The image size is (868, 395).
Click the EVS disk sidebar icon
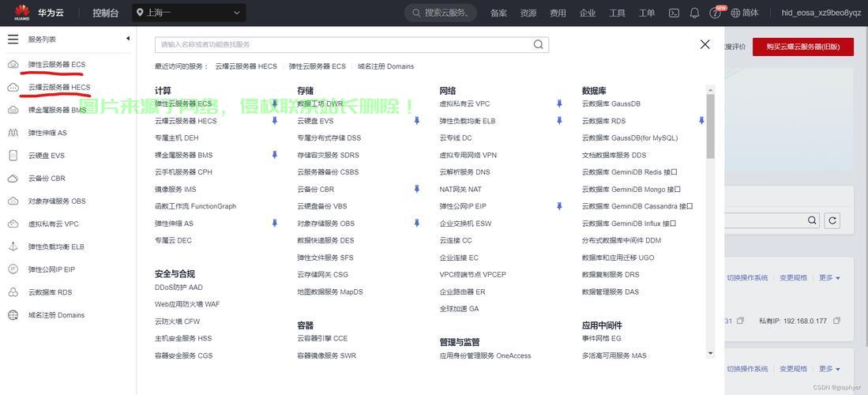pyautogui.click(x=13, y=156)
